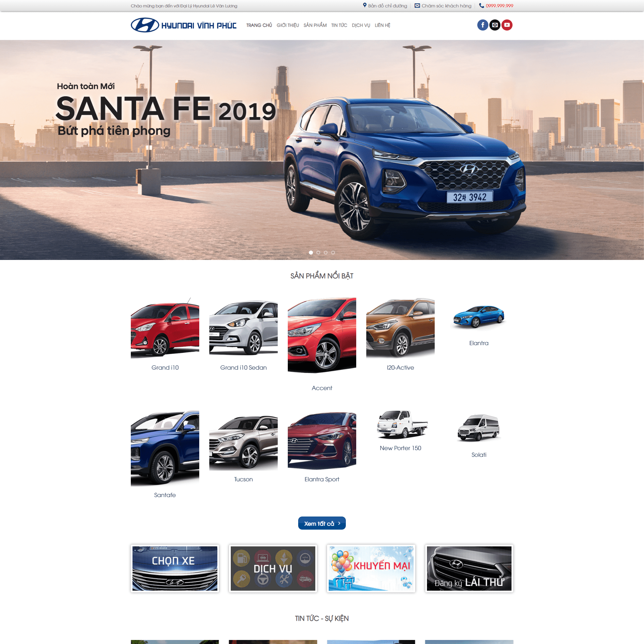Viewport: 644px width, 644px height.
Task: Click the TIN TỨC - SỰ KIỆN heading
Action: pyautogui.click(x=322, y=618)
